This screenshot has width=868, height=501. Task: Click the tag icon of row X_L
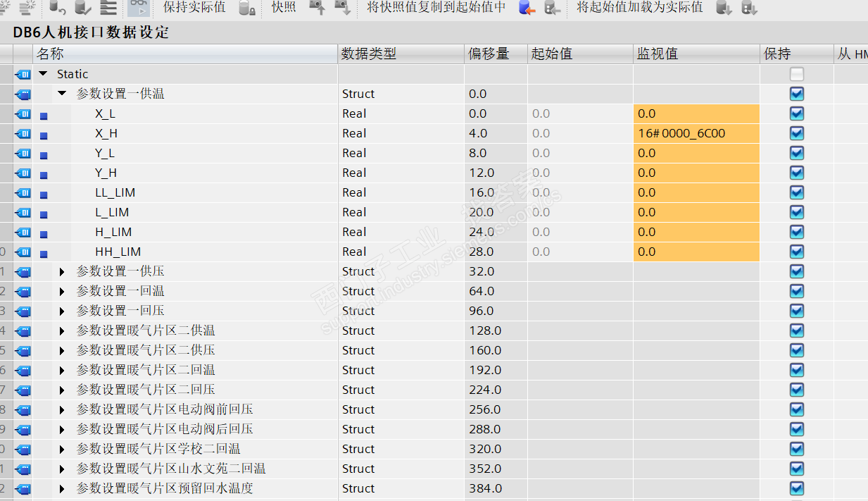[x=23, y=113]
